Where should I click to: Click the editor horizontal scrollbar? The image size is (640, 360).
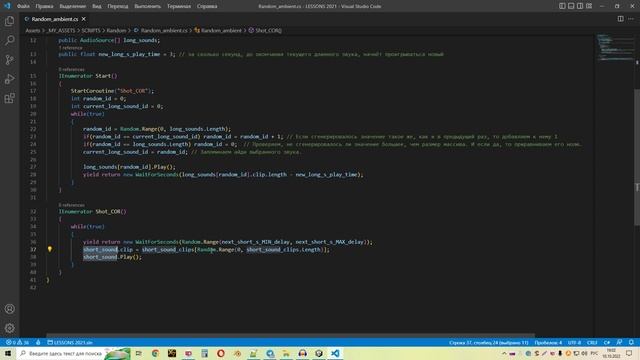(290, 335)
